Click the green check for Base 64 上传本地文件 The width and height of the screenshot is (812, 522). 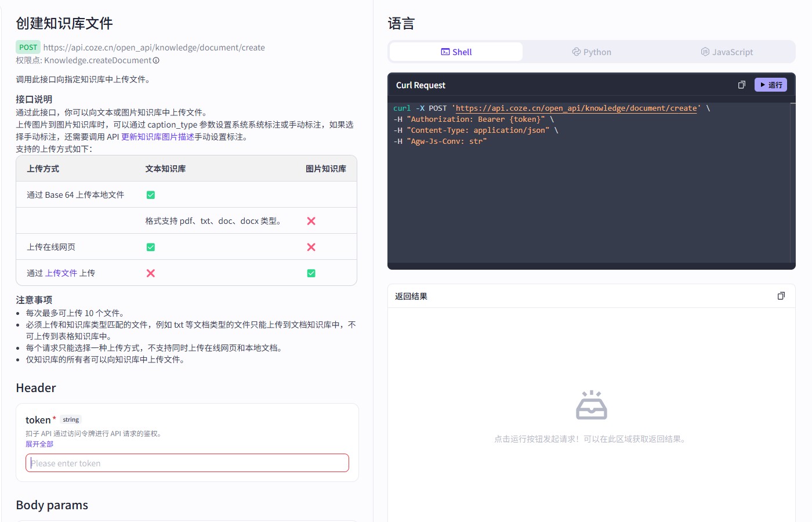(151, 195)
